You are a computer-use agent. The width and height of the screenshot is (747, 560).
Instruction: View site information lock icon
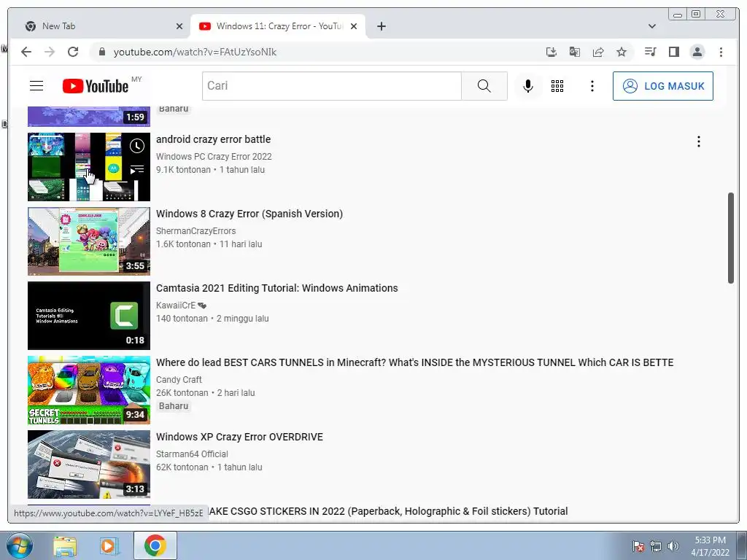101,52
